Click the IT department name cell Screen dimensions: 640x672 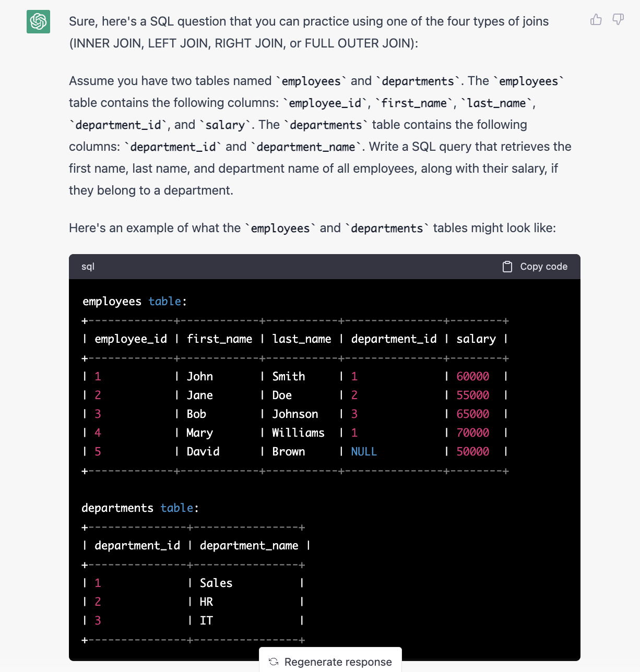pos(206,620)
